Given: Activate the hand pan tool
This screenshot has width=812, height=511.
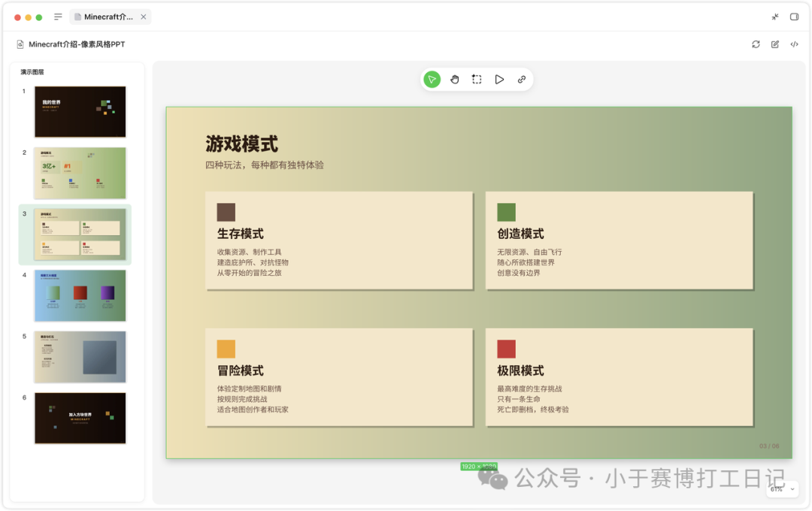Looking at the screenshot, I should pyautogui.click(x=454, y=79).
